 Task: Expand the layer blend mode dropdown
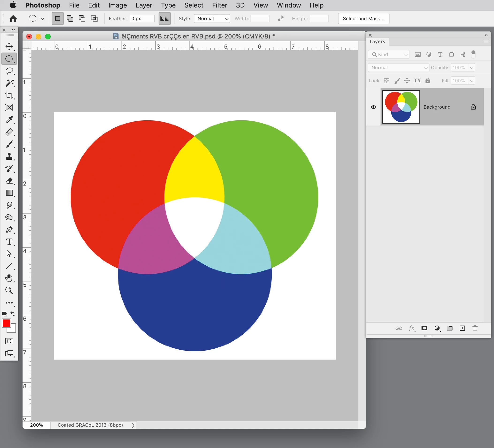399,68
